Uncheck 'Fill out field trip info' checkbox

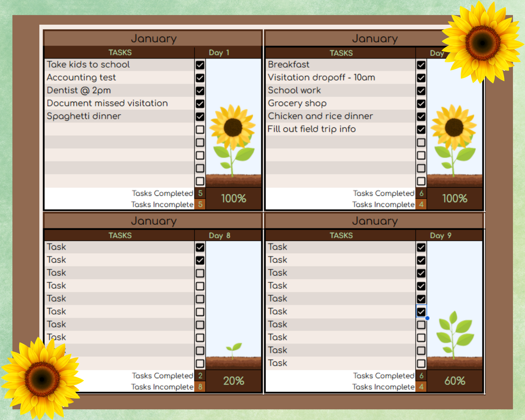(x=421, y=129)
